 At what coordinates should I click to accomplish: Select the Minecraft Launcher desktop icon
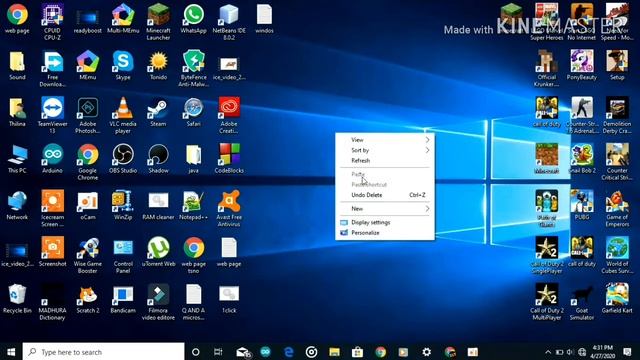158,22
